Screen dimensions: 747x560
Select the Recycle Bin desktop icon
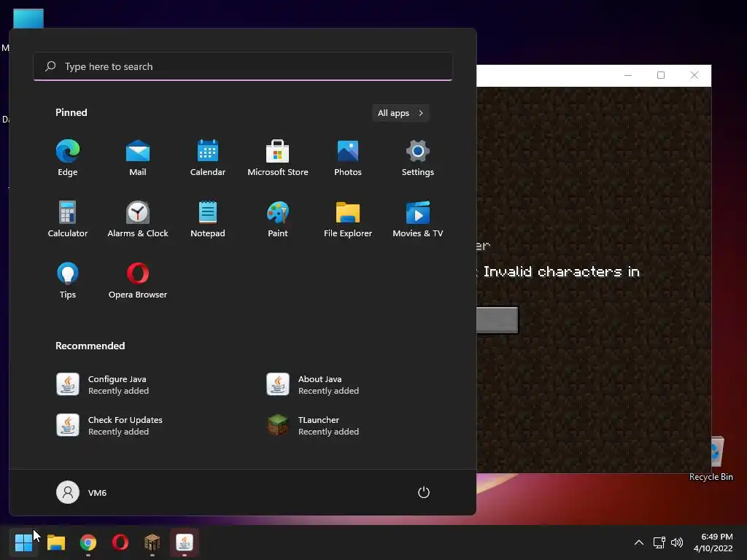(713, 459)
